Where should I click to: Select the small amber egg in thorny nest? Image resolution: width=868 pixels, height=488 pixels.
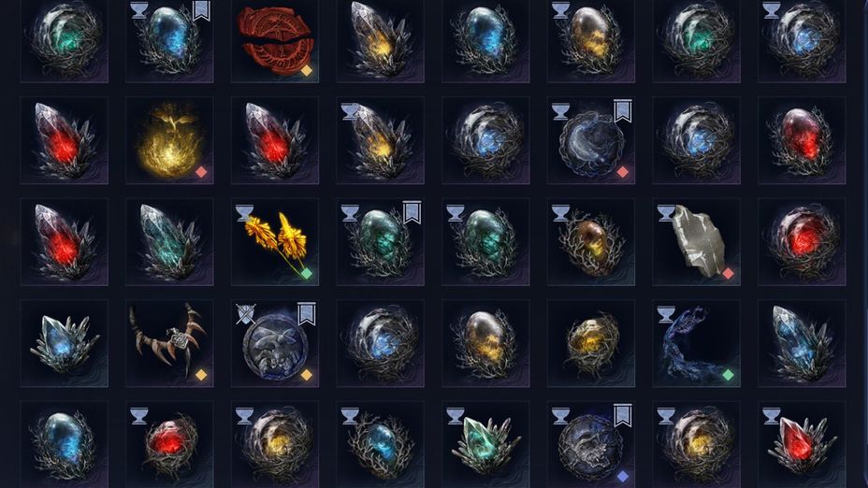[x=591, y=242]
